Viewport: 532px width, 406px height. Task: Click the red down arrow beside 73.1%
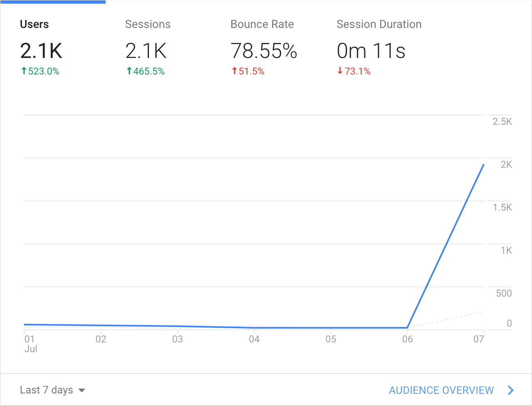[340, 71]
